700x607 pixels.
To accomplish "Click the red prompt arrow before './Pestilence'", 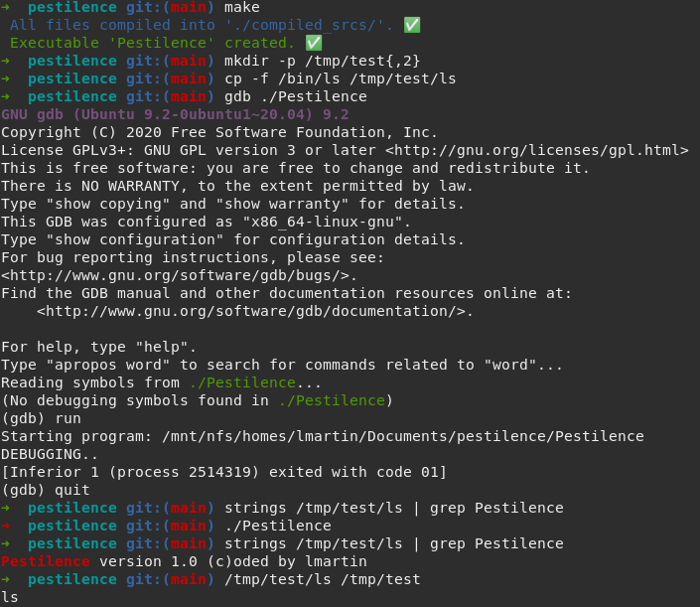I will pyautogui.click(x=5, y=526).
